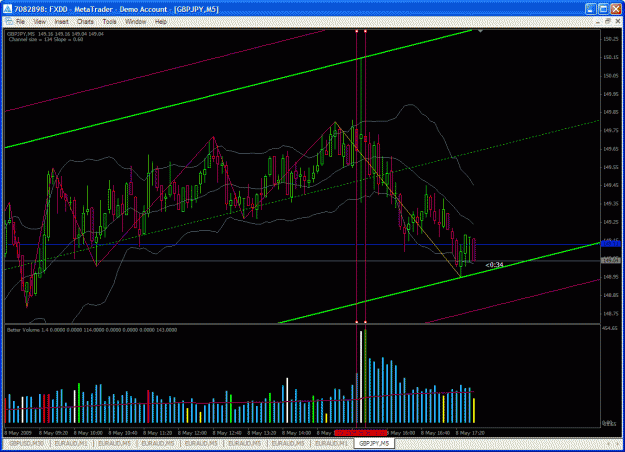
Task: Maximize the MetaTrader main window
Action: [x=603, y=9]
